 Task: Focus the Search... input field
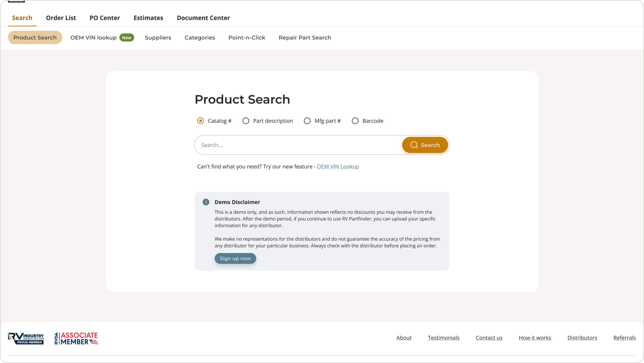(298, 145)
